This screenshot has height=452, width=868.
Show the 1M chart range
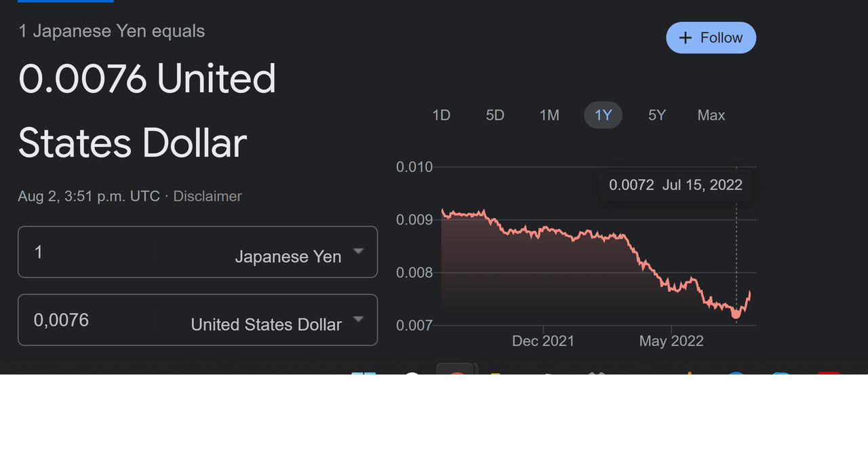tap(549, 115)
